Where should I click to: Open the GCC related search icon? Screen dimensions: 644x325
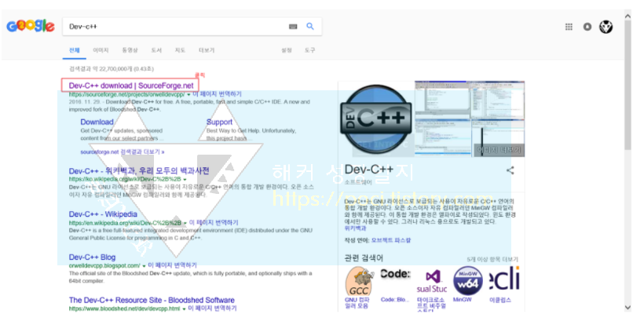click(359, 282)
